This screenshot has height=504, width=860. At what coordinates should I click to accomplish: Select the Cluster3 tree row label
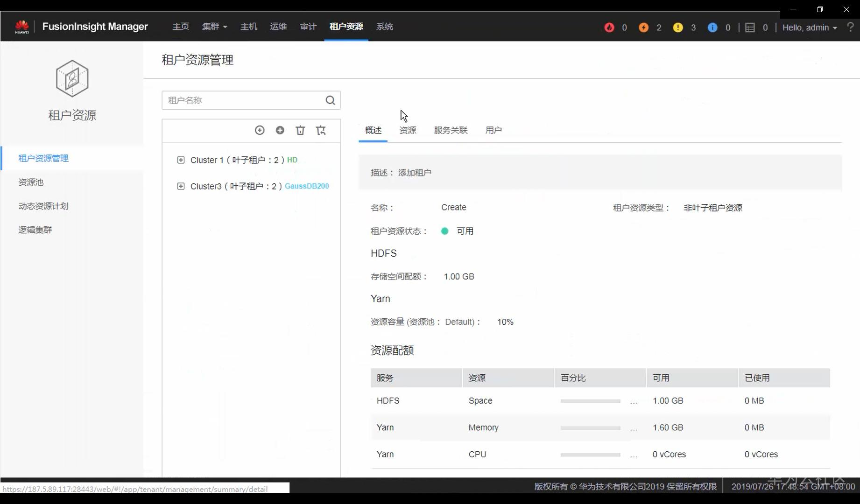pos(236,186)
